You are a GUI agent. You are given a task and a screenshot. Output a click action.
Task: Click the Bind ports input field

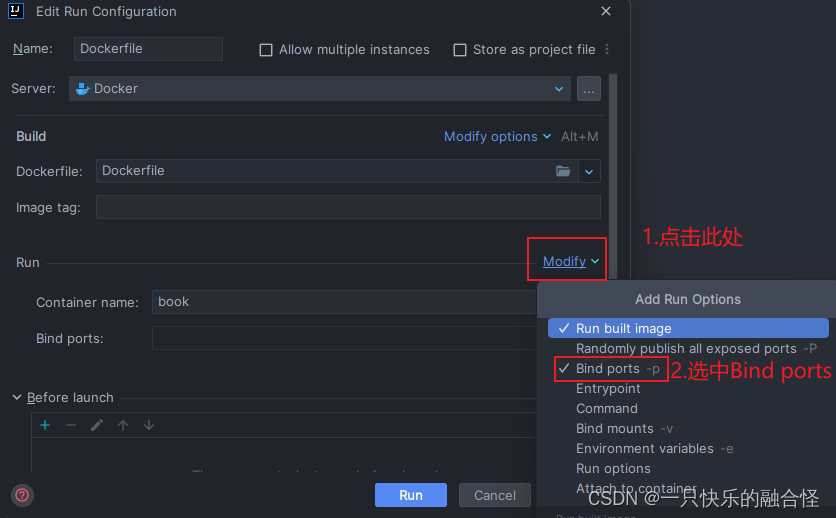pyautogui.click(x=344, y=338)
